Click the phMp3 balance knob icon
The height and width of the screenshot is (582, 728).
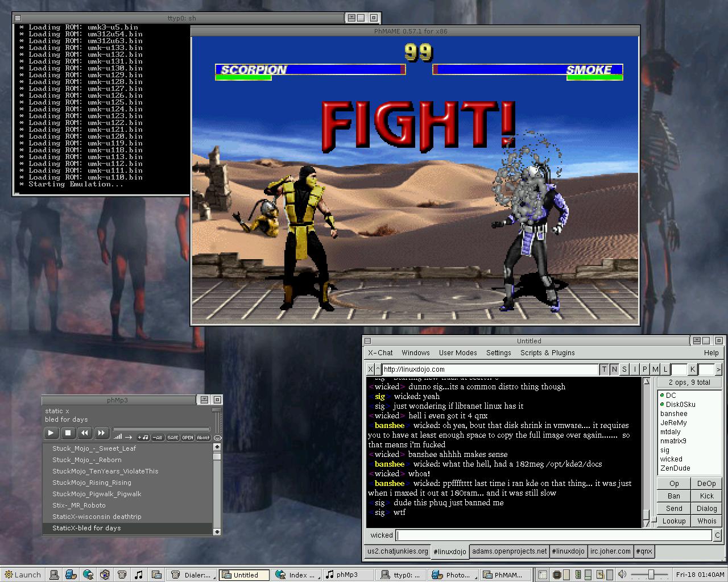[x=217, y=438]
